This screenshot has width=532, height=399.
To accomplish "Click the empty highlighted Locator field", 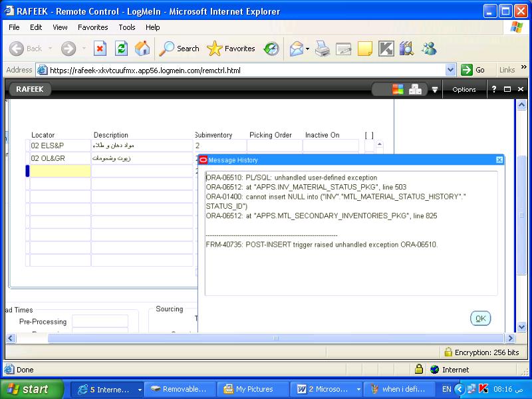I will pos(61,172).
